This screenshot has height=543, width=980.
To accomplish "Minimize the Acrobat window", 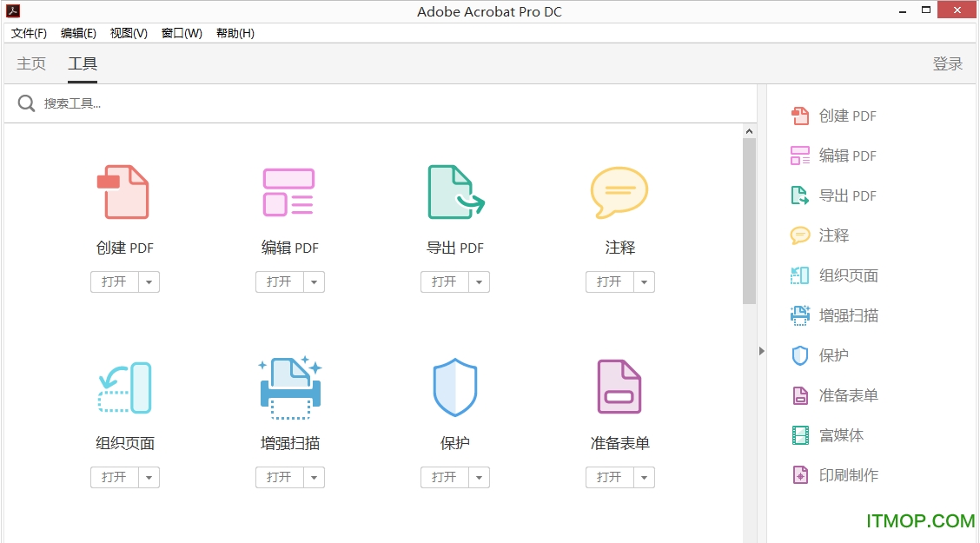I will click(903, 10).
